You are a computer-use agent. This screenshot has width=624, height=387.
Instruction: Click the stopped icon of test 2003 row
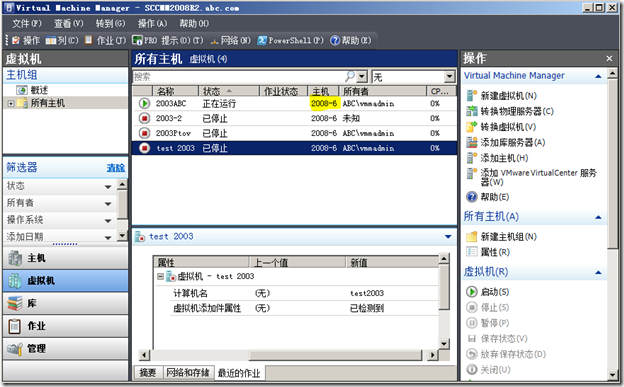pos(144,148)
